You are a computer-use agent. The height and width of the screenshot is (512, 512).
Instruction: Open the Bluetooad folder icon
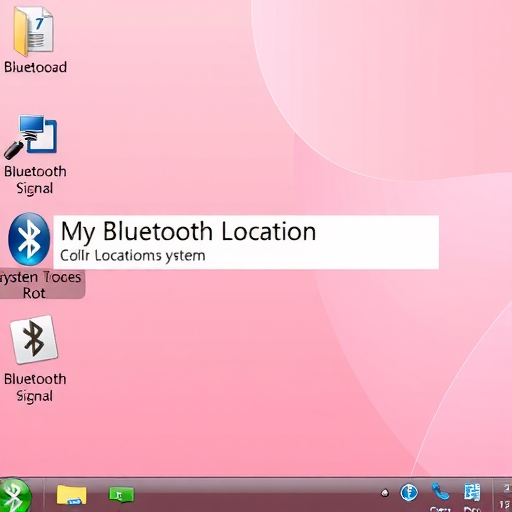pos(33,31)
